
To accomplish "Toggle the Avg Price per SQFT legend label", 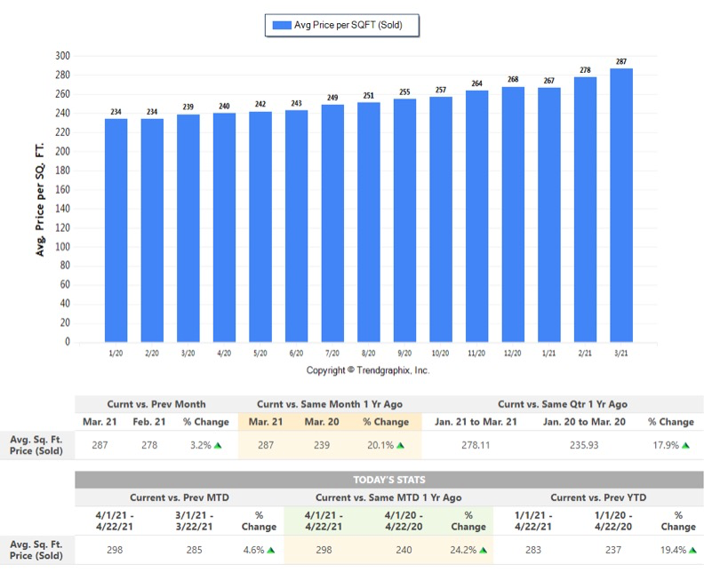I will (348, 26).
